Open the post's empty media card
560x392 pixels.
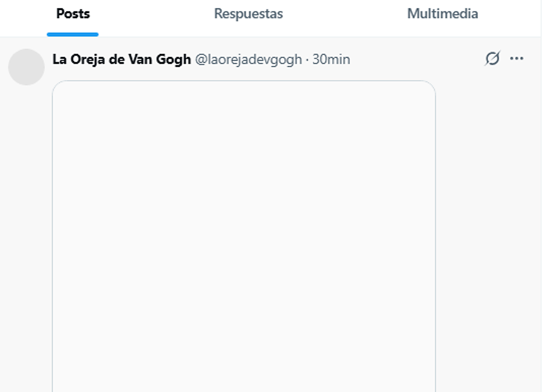(x=244, y=233)
